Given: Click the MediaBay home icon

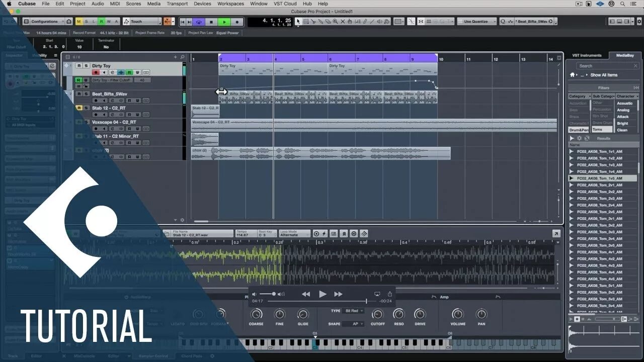Looking at the screenshot, I should click(572, 75).
